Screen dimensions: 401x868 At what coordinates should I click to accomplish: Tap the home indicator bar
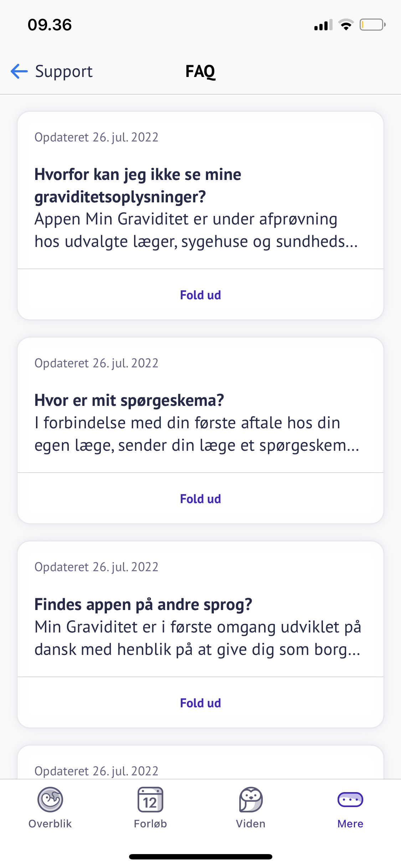pos(200,857)
